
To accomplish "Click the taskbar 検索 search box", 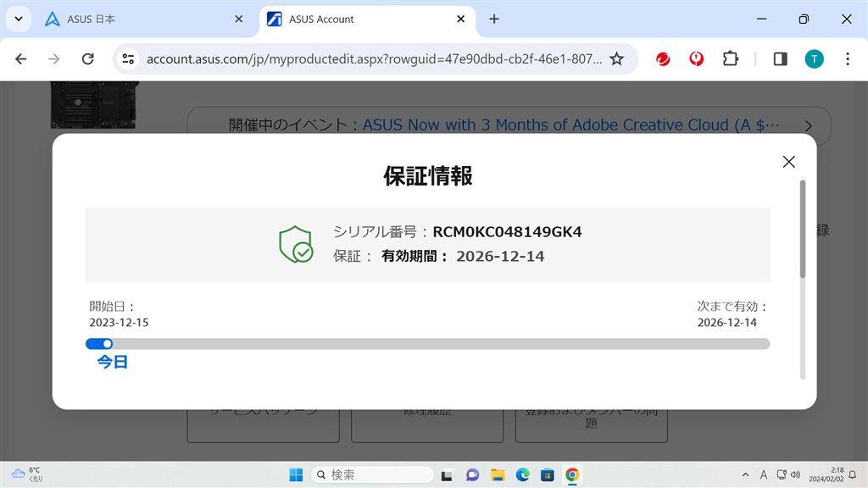I will click(x=373, y=474).
